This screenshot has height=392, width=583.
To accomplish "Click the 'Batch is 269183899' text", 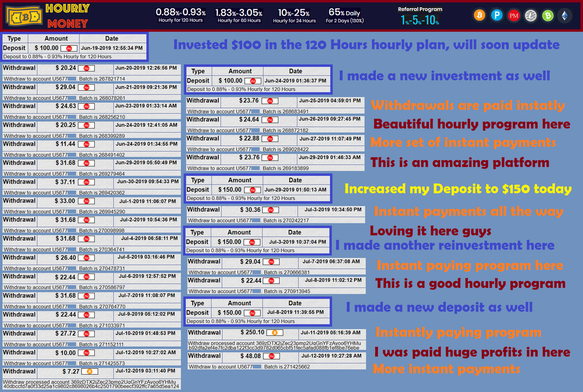I will click(285, 169).
